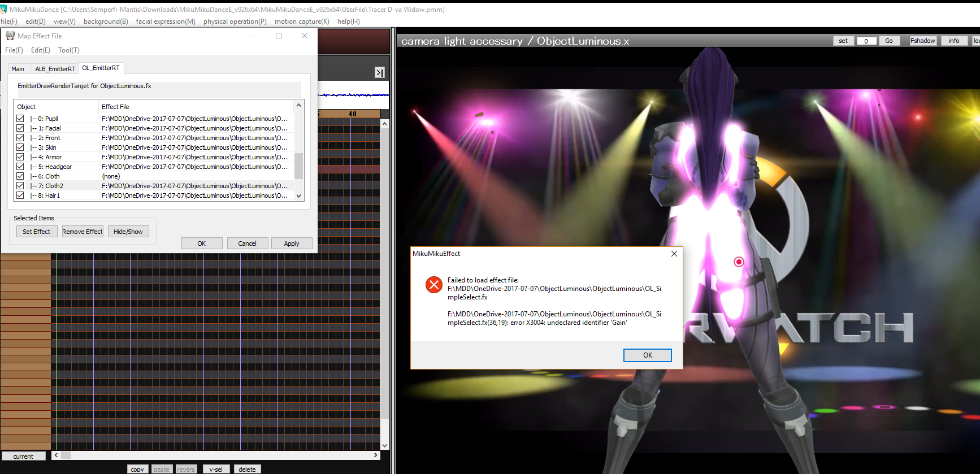Click the Set Effect button
Screen dimensions: 980x474
(x=37, y=232)
